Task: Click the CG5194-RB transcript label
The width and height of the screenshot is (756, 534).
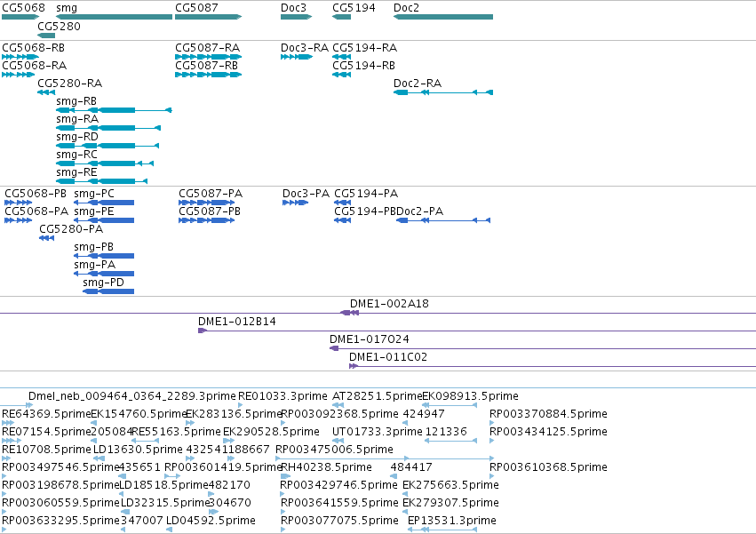Action: click(363, 66)
